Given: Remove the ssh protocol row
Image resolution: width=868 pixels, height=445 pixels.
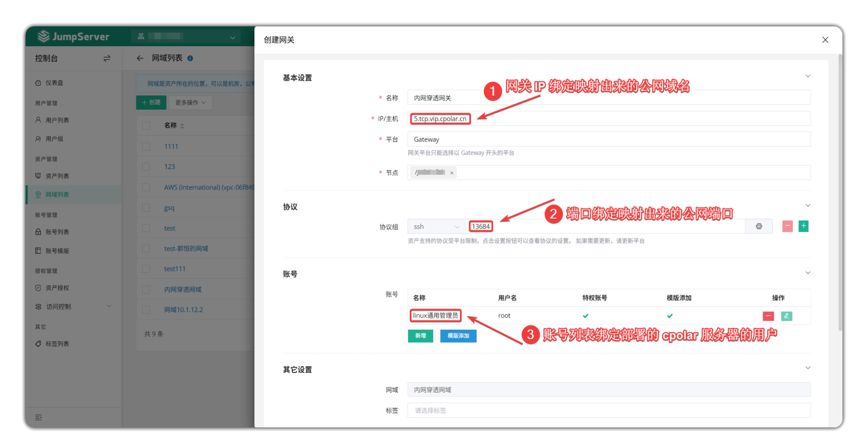Looking at the screenshot, I should tap(787, 226).
